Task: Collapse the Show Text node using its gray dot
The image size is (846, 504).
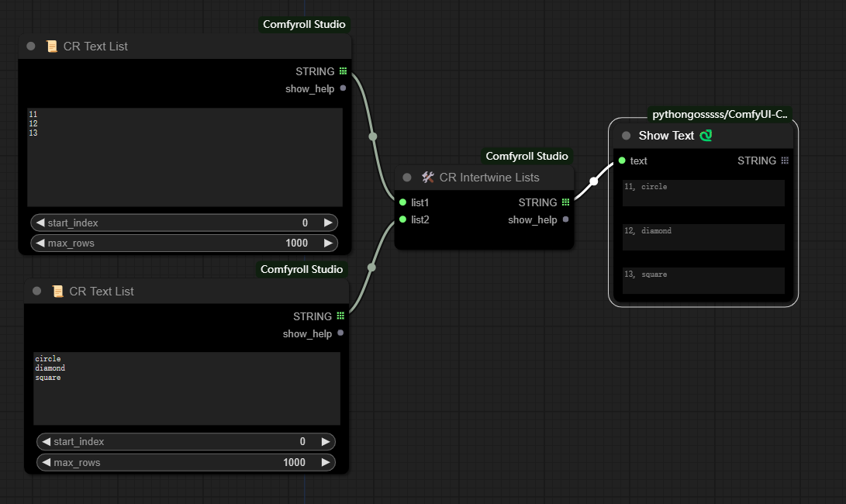Action: (x=627, y=136)
